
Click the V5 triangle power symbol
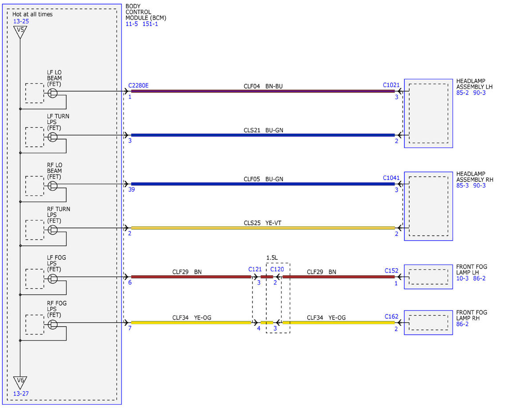[20, 31]
